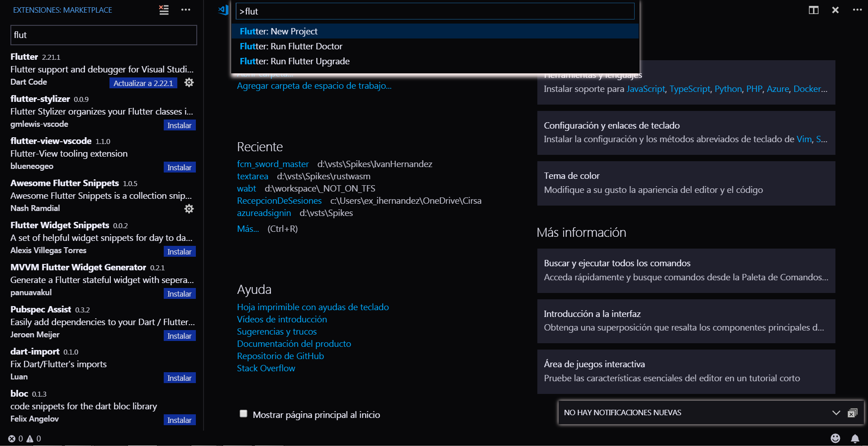The height and width of the screenshot is (446, 868).
Task: Clear extension search results icon
Action: click(x=164, y=10)
